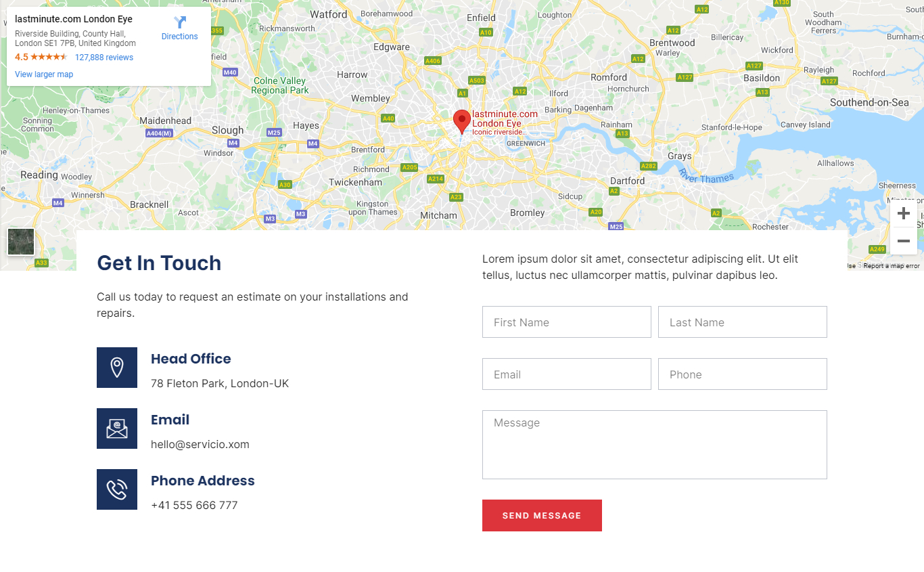Switch to satellite view thumbnail

21,242
